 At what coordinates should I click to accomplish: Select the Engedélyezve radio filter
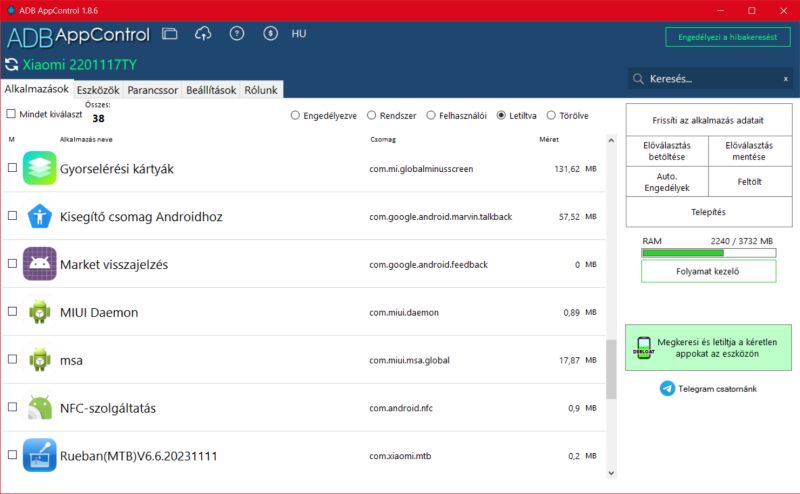(x=295, y=115)
